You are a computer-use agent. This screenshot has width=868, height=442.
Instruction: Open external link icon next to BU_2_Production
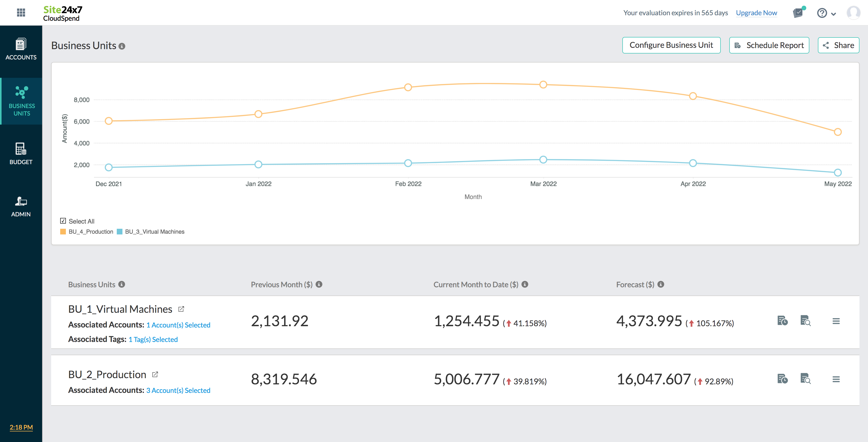coord(155,375)
